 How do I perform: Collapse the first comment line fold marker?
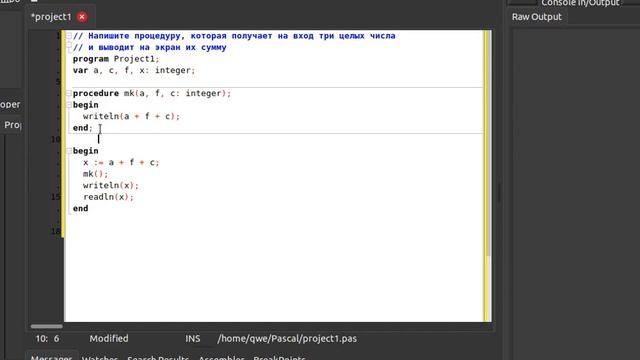(x=69, y=36)
